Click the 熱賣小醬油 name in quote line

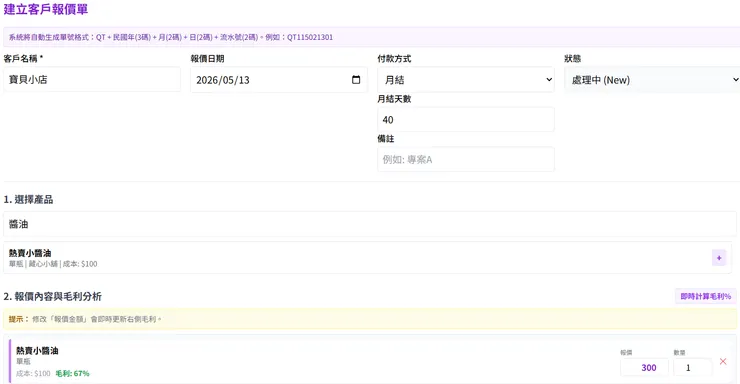pyautogui.click(x=37, y=351)
